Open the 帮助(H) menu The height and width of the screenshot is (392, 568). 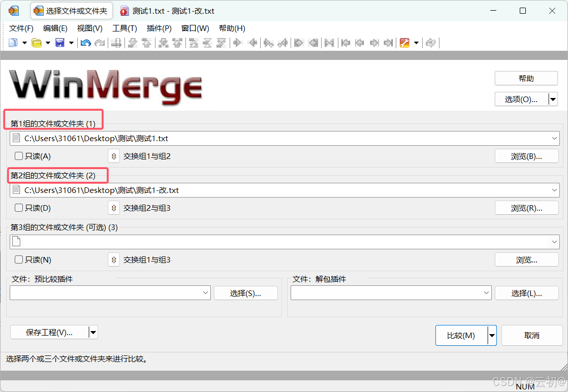232,28
